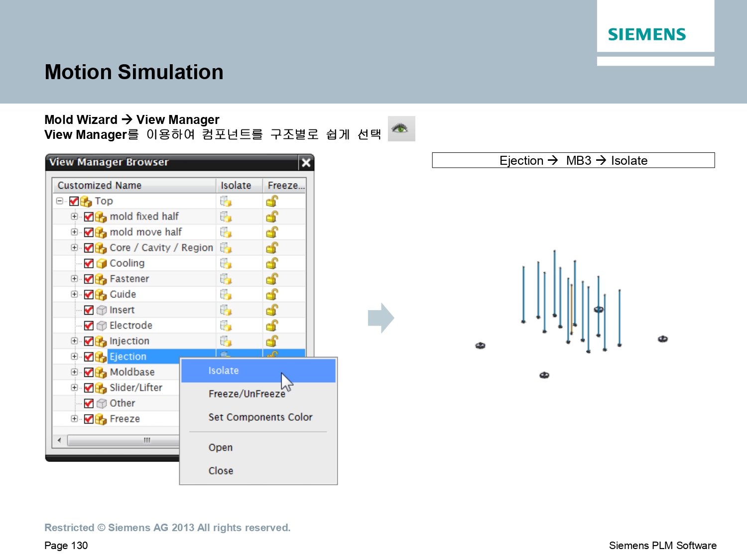Toggle freeze lock for Guide
The width and height of the screenshot is (747, 560).
click(x=272, y=294)
